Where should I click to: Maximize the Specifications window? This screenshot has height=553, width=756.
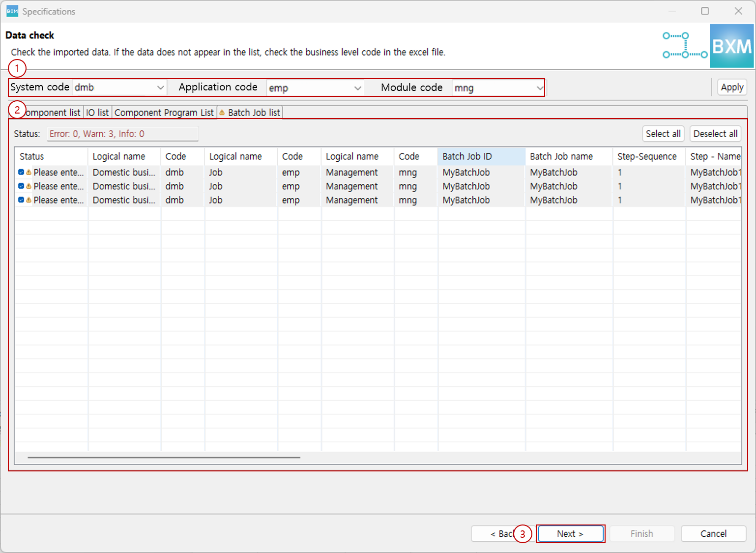705,11
